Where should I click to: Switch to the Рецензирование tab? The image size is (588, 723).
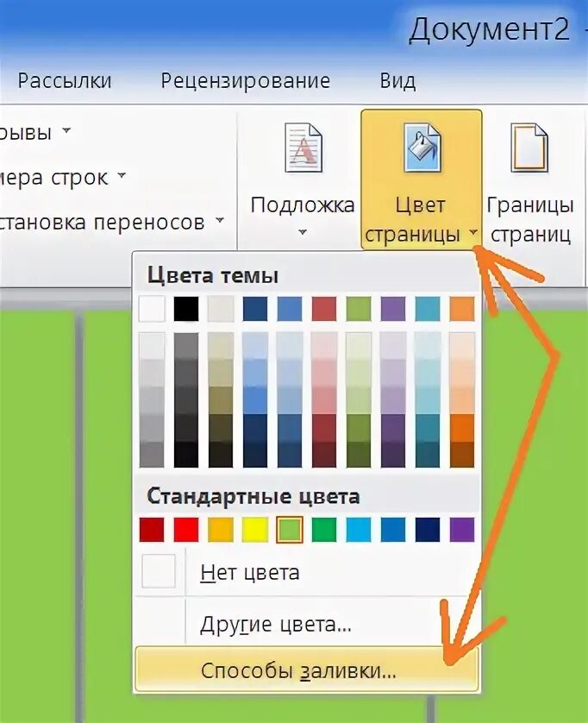(x=246, y=81)
